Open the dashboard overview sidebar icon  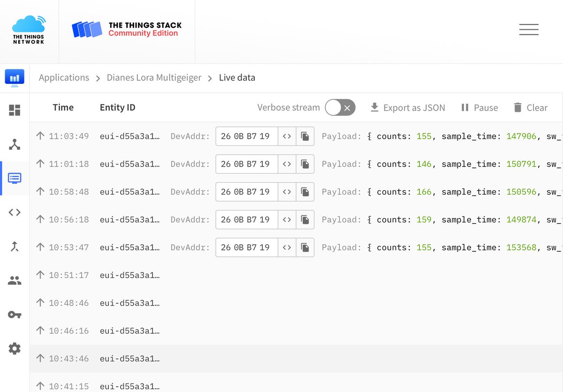pos(15,110)
